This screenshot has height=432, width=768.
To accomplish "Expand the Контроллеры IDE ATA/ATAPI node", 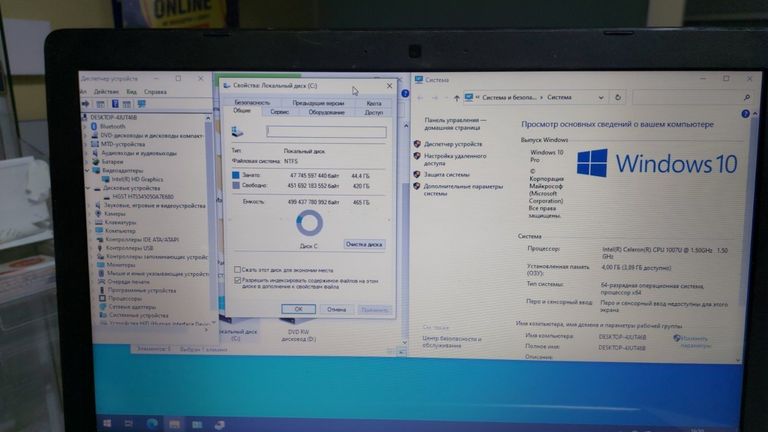I will (x=90, y=240).
